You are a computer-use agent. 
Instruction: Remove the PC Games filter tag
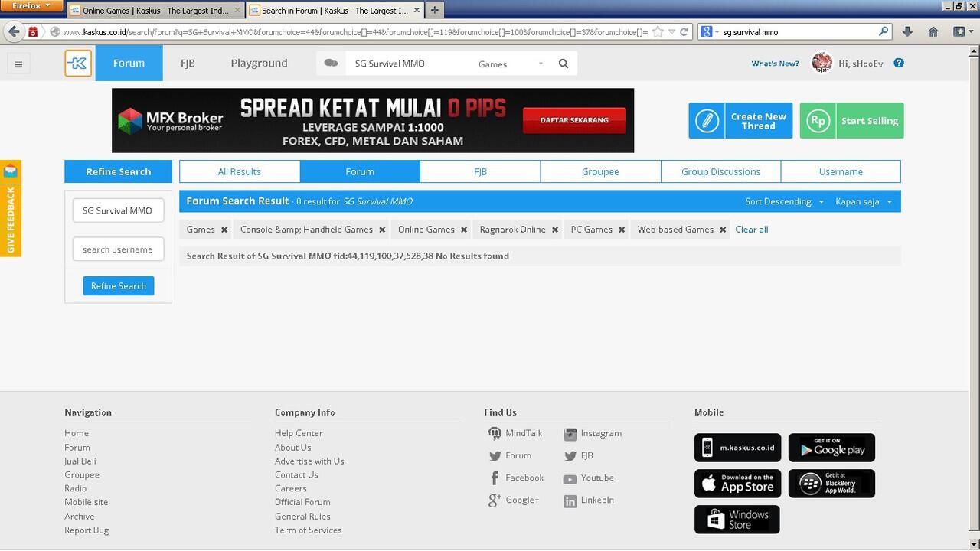coord(622,230)
